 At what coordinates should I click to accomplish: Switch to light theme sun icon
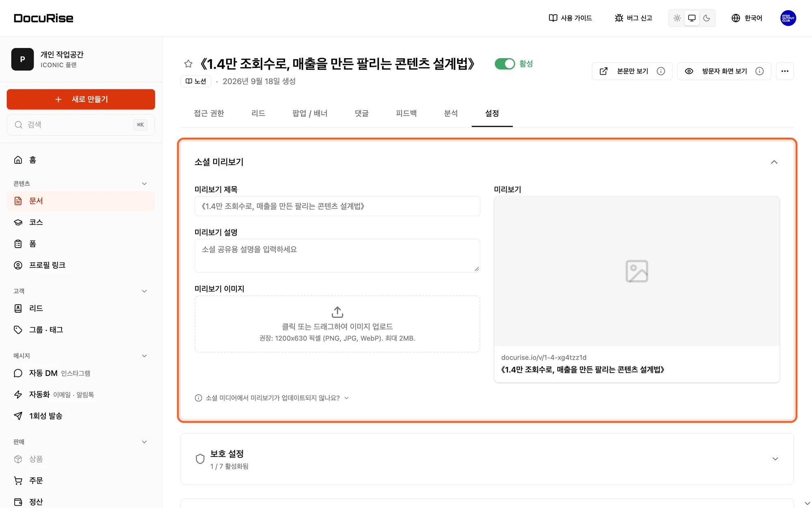677,18
